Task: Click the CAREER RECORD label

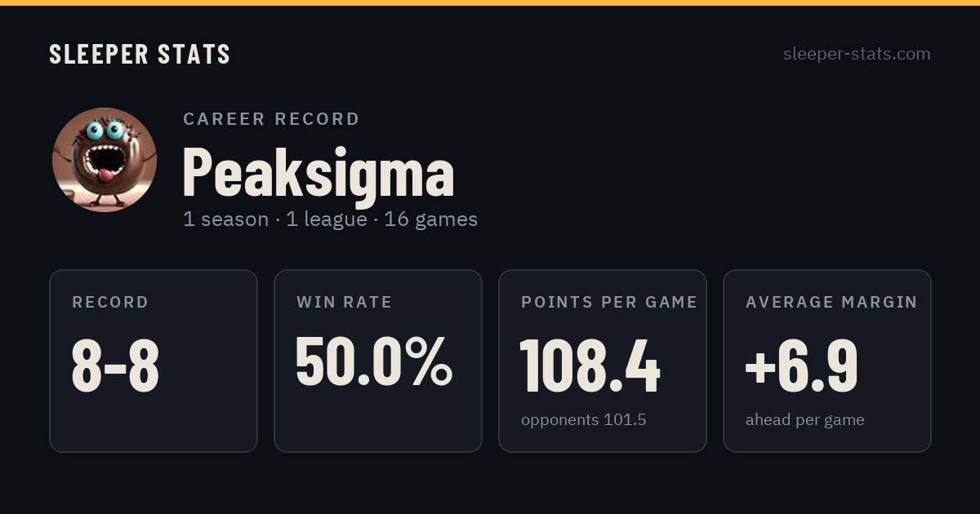Action: click(271, 119)
